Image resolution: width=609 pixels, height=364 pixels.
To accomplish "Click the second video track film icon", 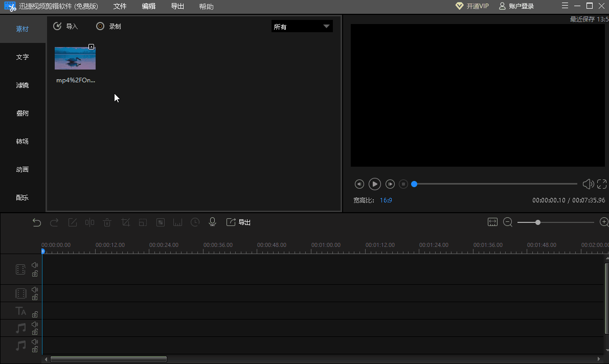I will 20,293.
